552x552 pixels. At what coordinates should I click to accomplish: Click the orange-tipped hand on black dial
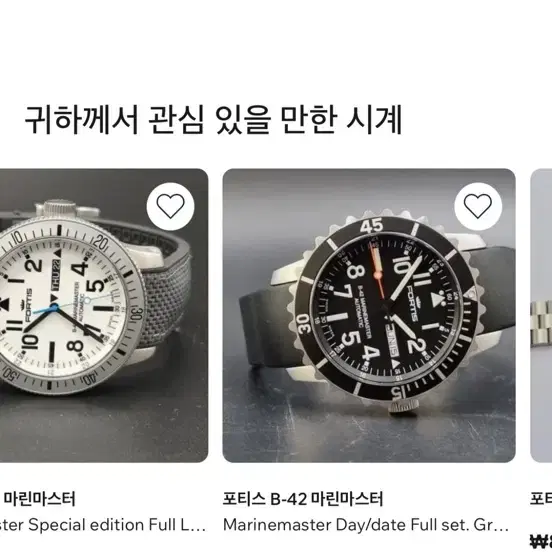tap(377, 268)
